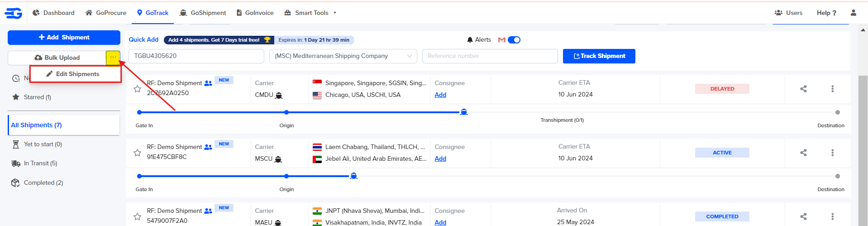Image resolution: width=868 pixels, height=226 pixels.
Task: Click the Singapore flag icon
Action: click(317, 82)
